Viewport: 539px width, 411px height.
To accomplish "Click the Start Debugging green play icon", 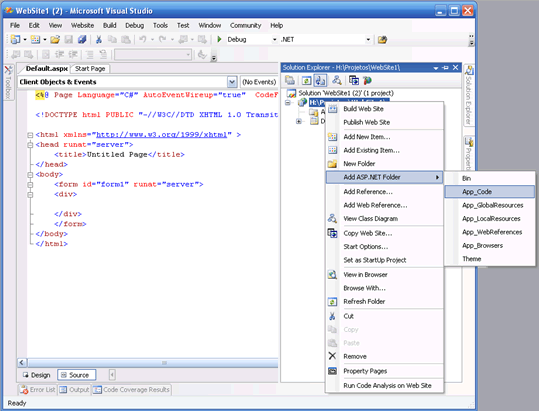I will 219,40.
